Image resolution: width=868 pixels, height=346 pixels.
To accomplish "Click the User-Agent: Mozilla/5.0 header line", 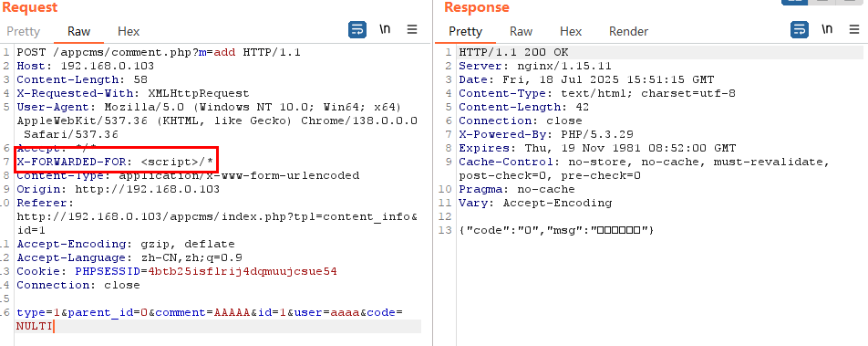I will click(210, 107).
